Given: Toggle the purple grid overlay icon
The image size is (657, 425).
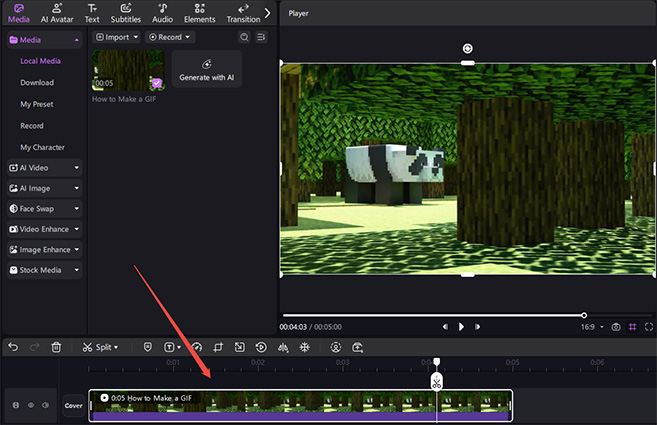Looking at the screenshot, I should pyautogui.click(x=633, y=327).
